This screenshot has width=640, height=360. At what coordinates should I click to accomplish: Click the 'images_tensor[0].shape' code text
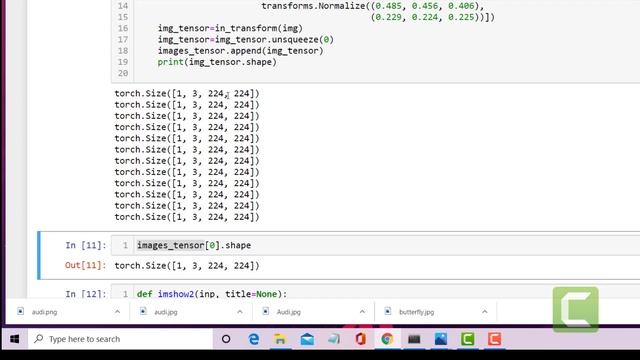click(x=194, y=245)
